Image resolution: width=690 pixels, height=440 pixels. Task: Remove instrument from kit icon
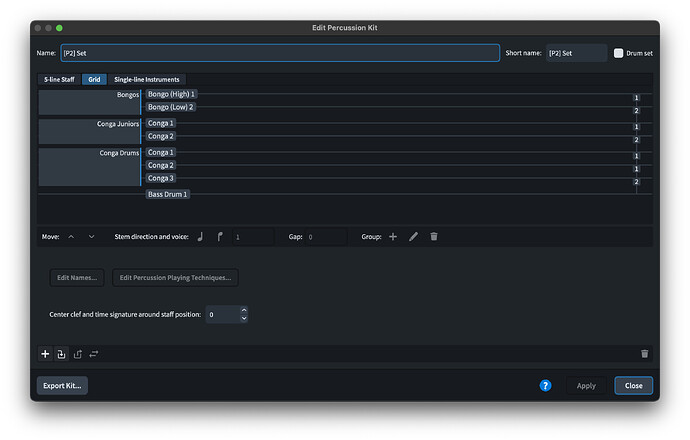click(78, 354)
